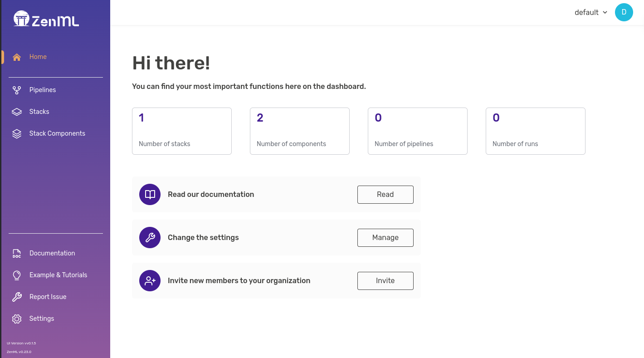This screenshot has width=644, height=358.
Task: Select the Documentation file icon
Action: pos(17,253)
